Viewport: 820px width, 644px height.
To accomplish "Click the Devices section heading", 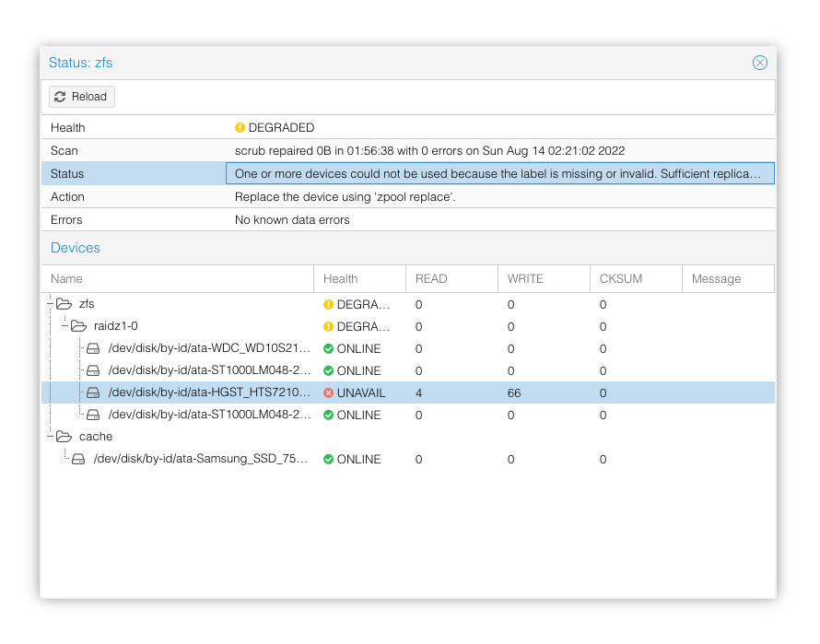I will (x=76, y=248).
